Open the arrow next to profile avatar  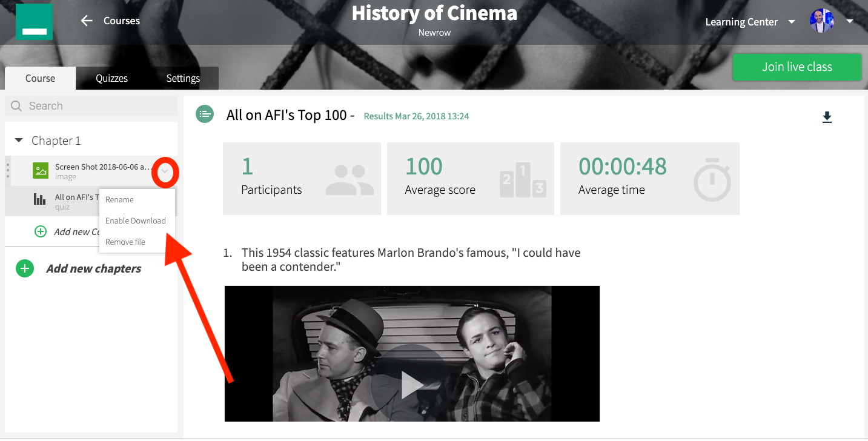pos(849,21)
